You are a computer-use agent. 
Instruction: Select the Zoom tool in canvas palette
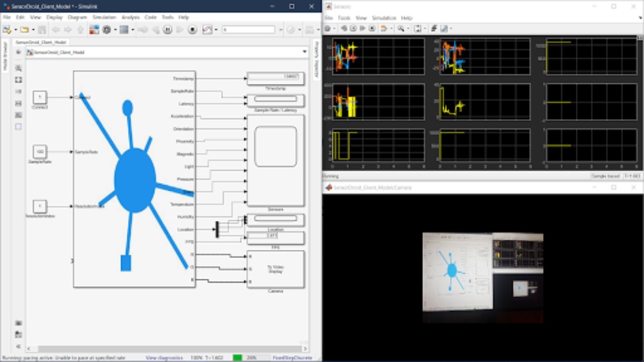point(19,68)
